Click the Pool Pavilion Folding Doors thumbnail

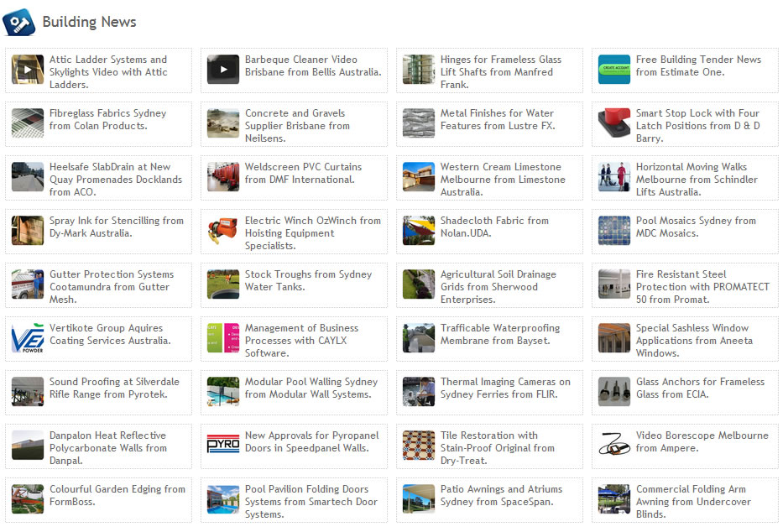coord(223,498)
